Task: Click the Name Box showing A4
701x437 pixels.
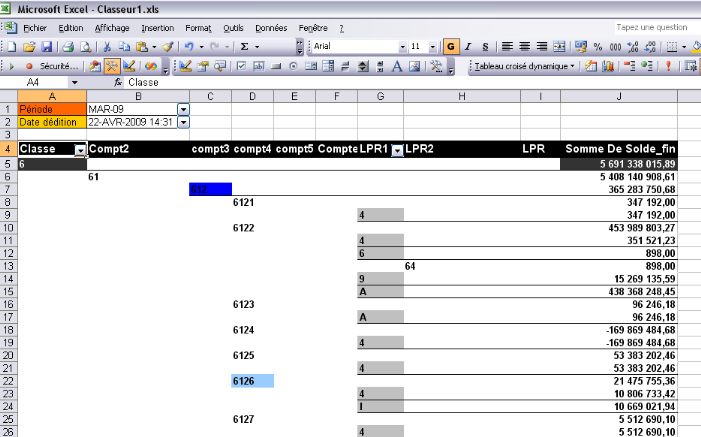Action: pyautogui.click(x=40, y=82)
